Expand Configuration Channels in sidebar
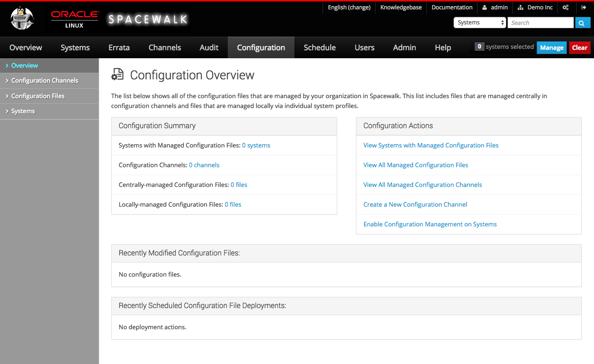 click(49, 81)
